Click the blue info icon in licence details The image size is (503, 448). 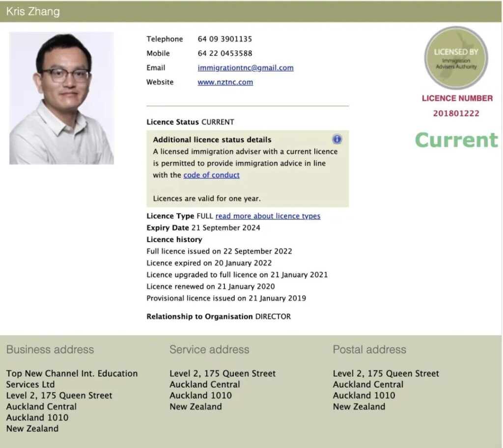point(337,139)
